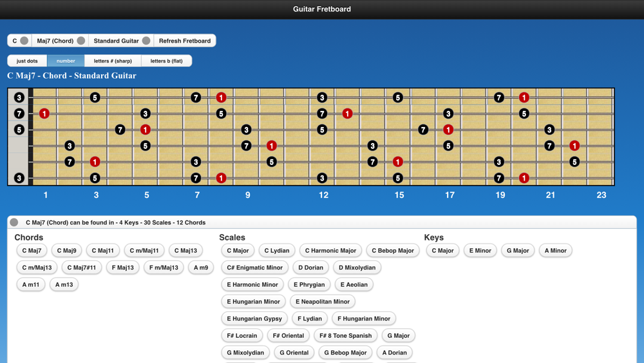Choose the F Lydian scale
644x363 pixels.
click(x=310, y=319)
